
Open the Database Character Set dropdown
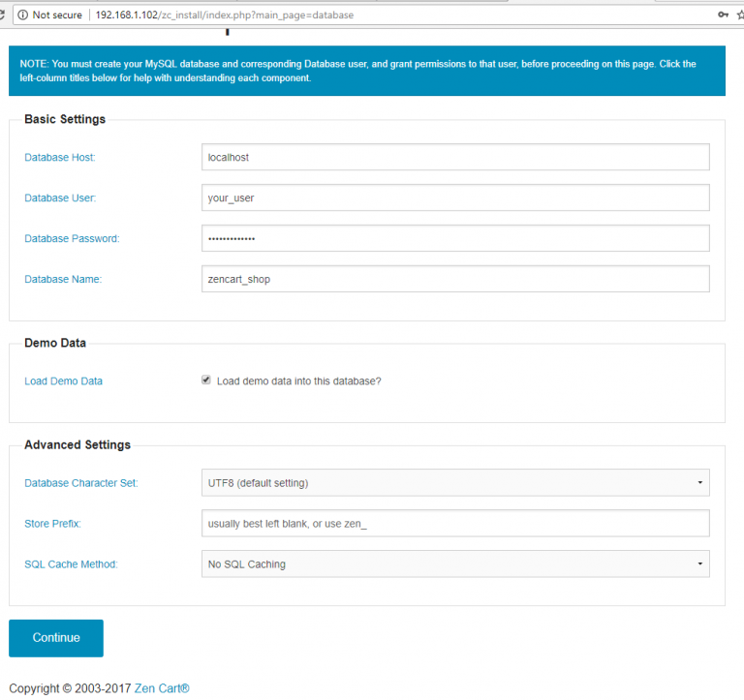point(455,482)
